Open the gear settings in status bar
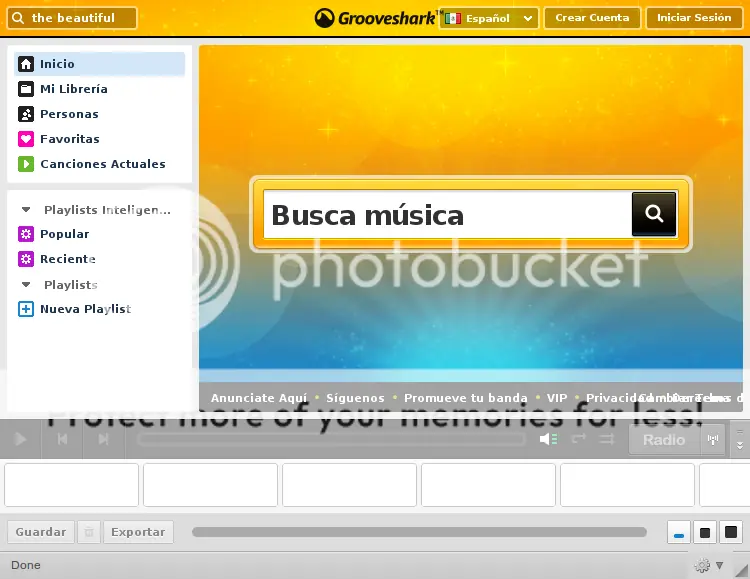The height and width of the screenshot is (579, 750). [702, 565]
